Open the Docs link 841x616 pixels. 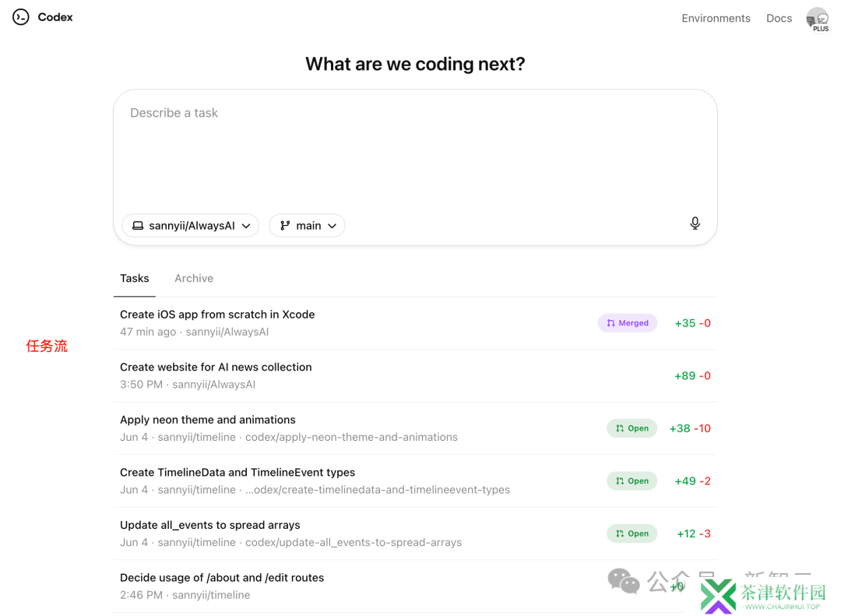click(x=779, y=18)
